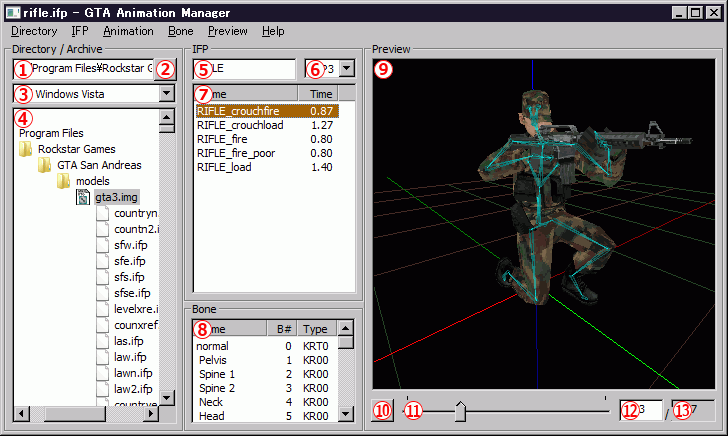
Task: Select countryn file in tree
Action: tap(136, 213)
